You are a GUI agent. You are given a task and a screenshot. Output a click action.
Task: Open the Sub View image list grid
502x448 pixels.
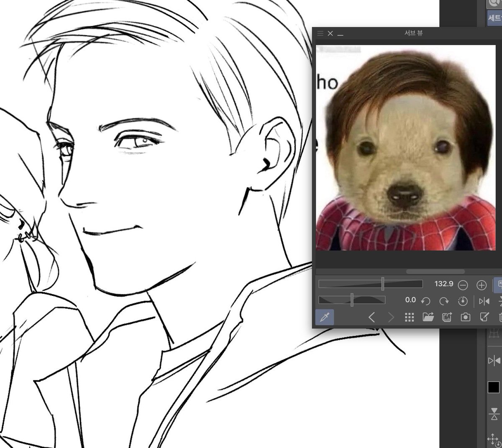(410, 317)
